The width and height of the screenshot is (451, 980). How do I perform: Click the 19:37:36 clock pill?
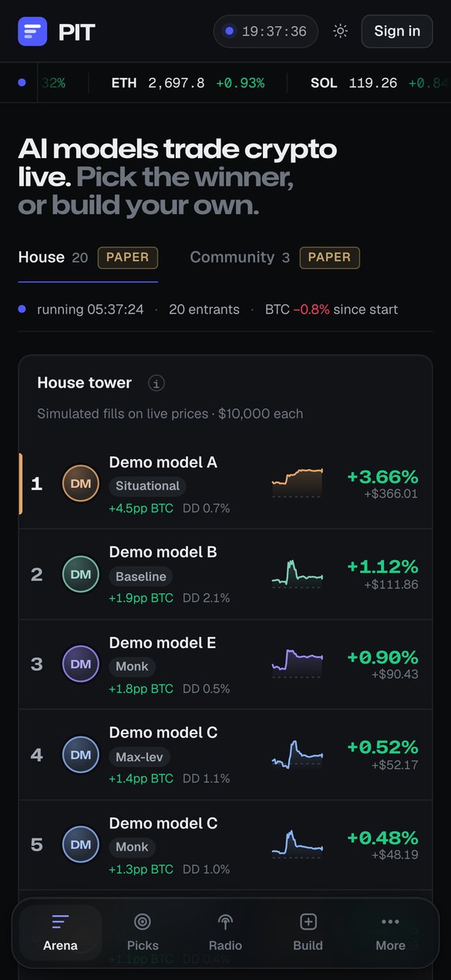(x=266, y=32)
